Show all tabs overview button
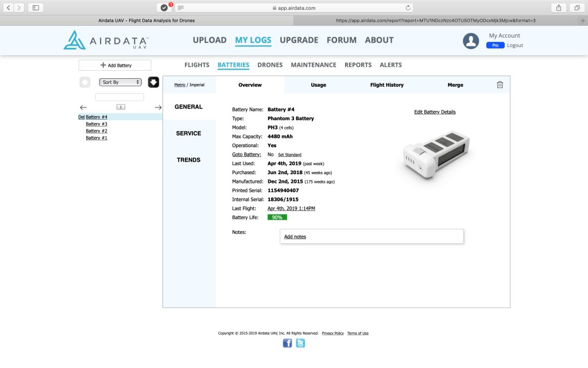The width and height of the screenshot is (588, 368). pos(577,7)
